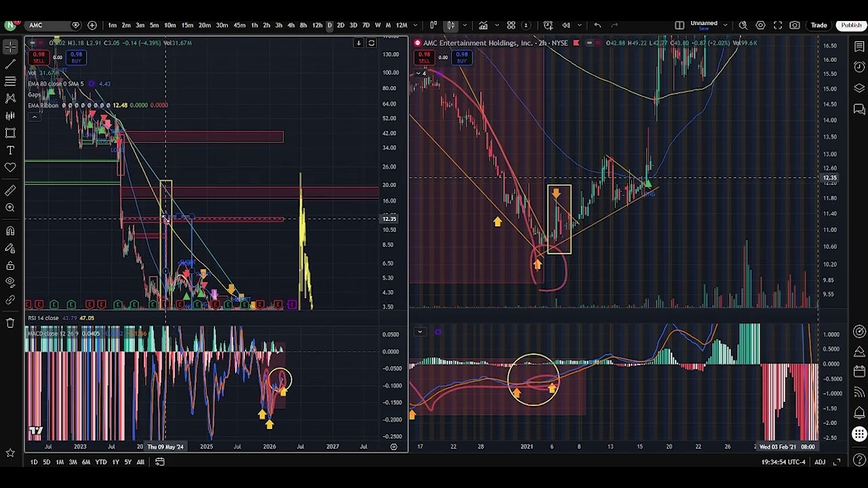Select the trend line drawing tool
Image resolution: width=868 pixels, height=488 pixels.
(x=10, y=64)
